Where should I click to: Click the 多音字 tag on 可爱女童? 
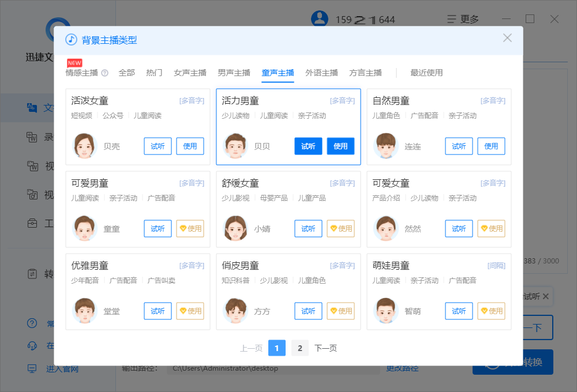click(x=493, y=183)
